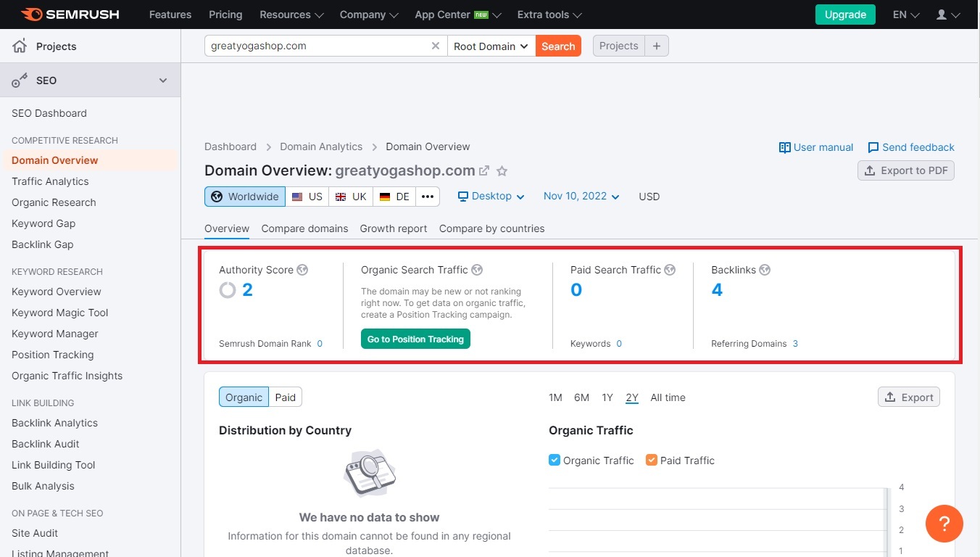
Task: Open the Extra tools dropdown
Action: click(549, 15)
